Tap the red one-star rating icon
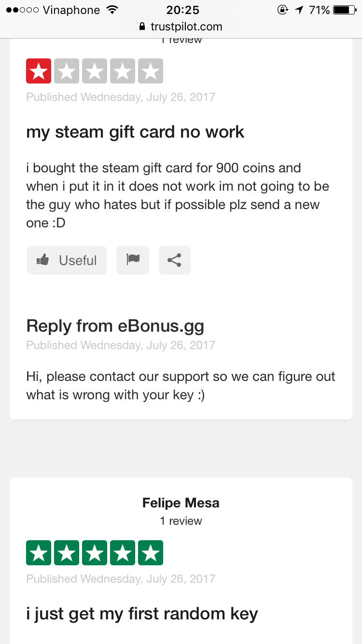The image size is (362, 644). tap(39, 71)
